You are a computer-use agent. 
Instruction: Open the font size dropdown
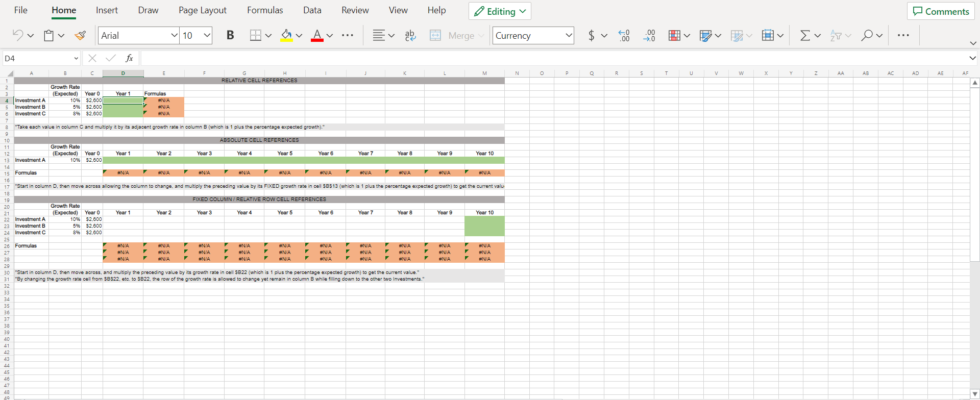point(207,35)
